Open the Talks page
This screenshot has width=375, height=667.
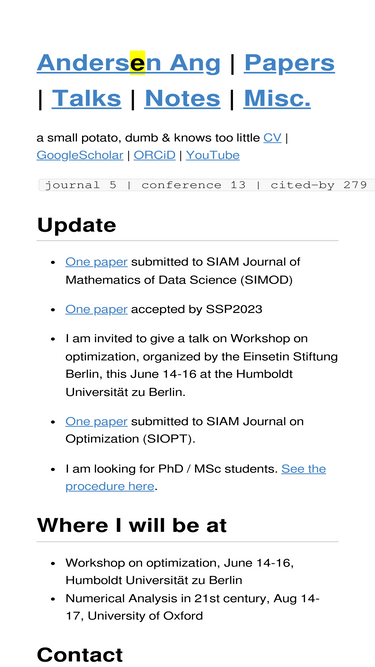pos(86,98)
